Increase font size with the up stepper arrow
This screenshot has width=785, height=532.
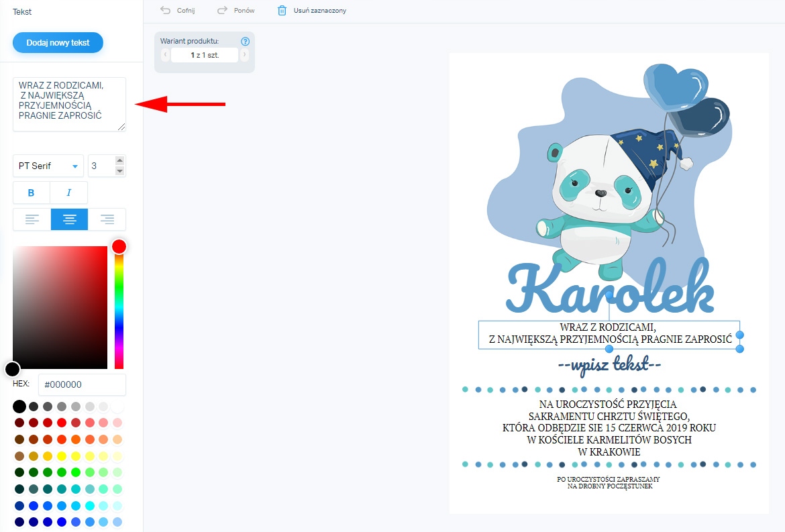coord(119,160)
